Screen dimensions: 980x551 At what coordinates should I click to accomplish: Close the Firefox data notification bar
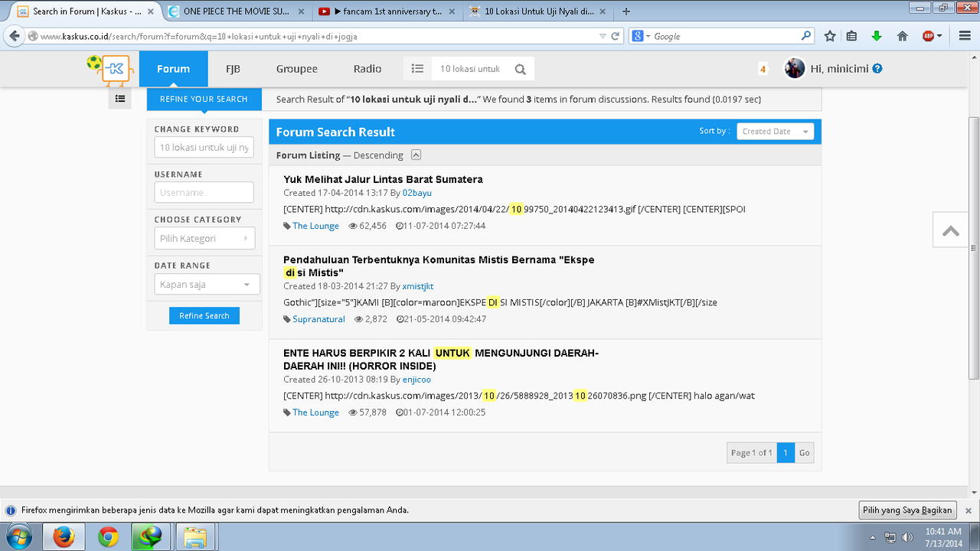(x=968, y=510)
